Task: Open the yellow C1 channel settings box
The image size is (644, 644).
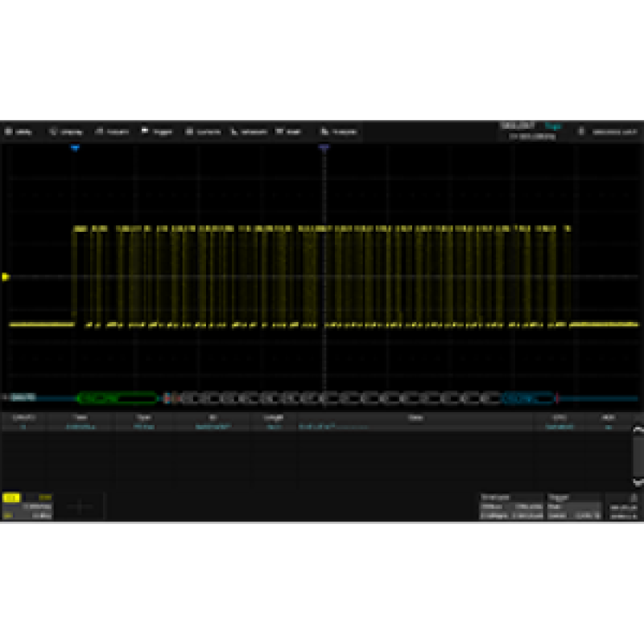Action: point(27,506)
